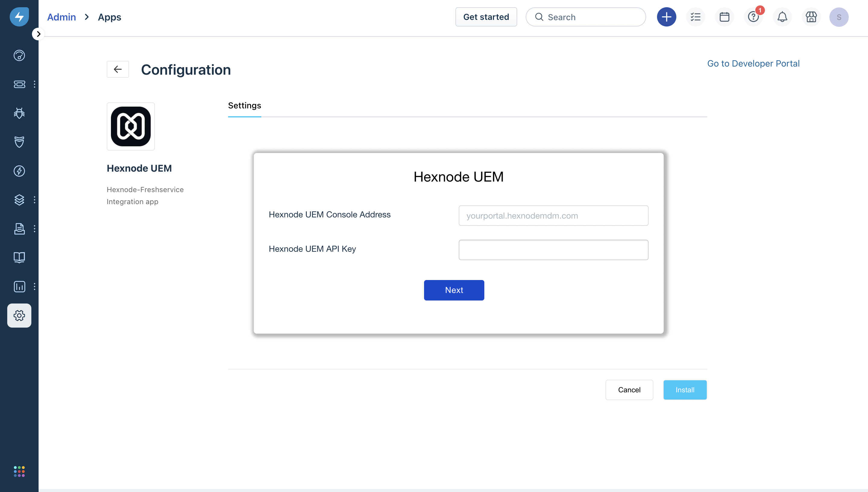Focus the Hexnode UEM Console Address field

point(553,216)
